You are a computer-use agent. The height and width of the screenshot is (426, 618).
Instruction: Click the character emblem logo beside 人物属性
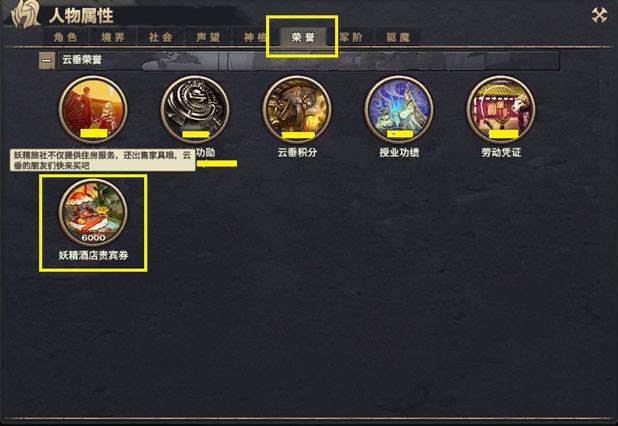click(26, 16)
